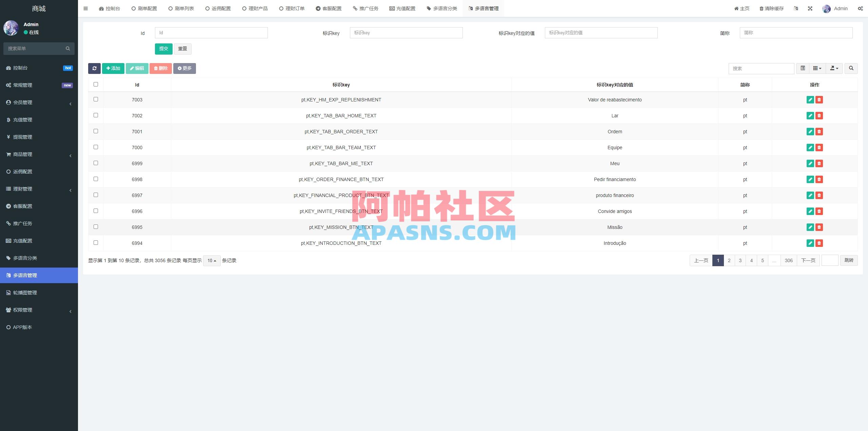Switch to the 充值配置 tab

402,8
